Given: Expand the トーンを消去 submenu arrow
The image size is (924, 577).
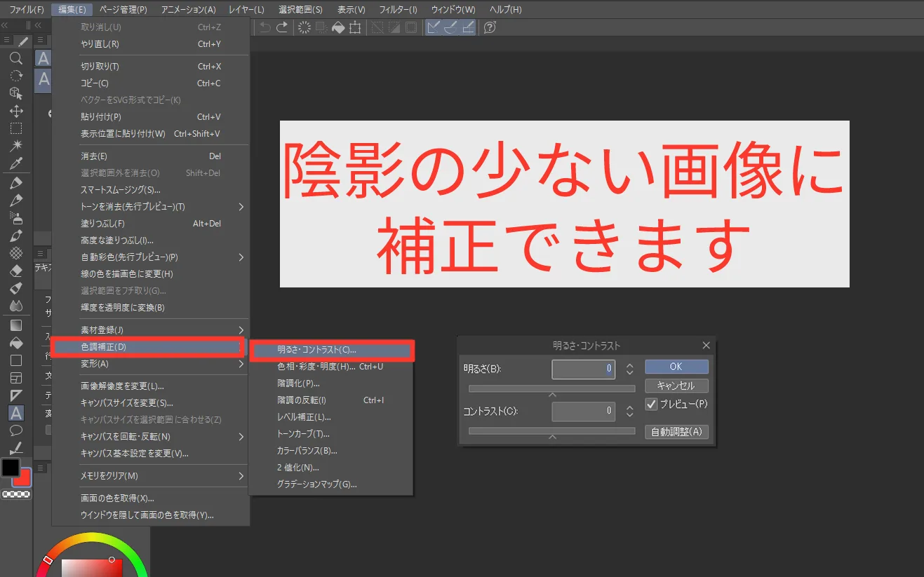Looking at the screenshot, I should 241,207.
